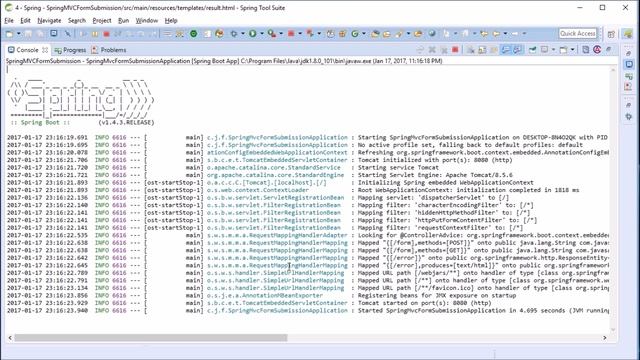Open the Edit menu
Screen dimensions: 640x360
click(x=25, y=20)
